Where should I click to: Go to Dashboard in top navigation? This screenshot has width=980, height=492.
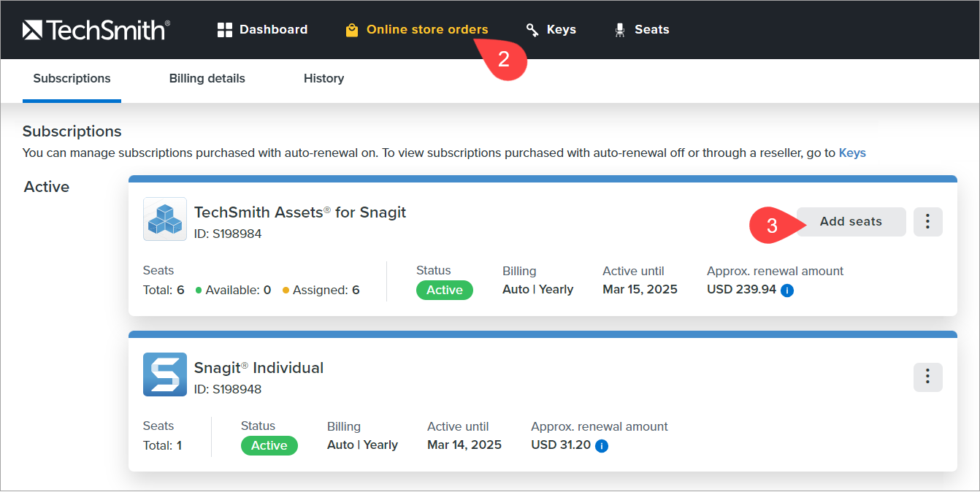coord(263,30)
